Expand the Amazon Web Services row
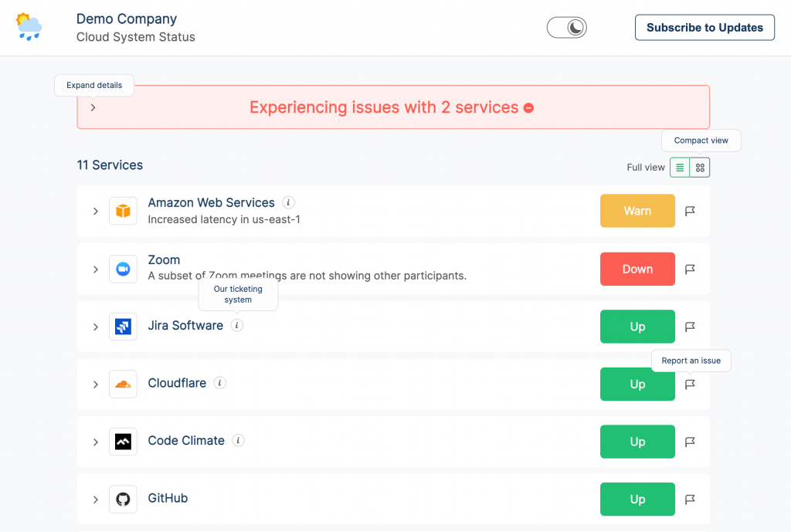Viewport: 791px width, 532px height. pyautogui.click(x=96, y=211)
